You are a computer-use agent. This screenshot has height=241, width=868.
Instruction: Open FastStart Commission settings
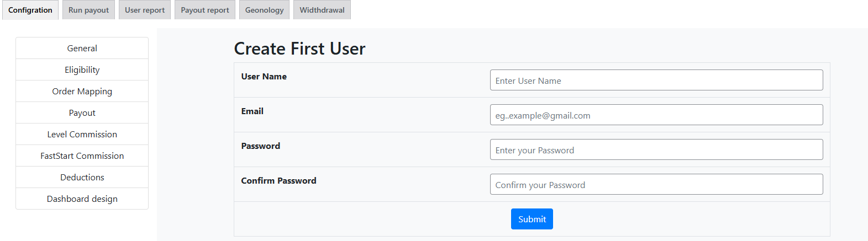click(82, 156)
